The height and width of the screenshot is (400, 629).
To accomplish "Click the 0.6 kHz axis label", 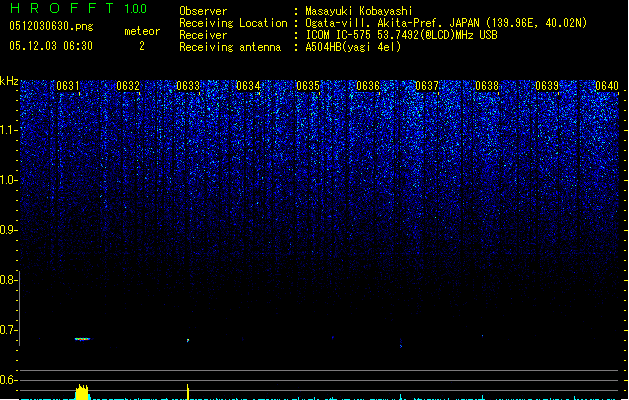I will click(x=8, y=380).
